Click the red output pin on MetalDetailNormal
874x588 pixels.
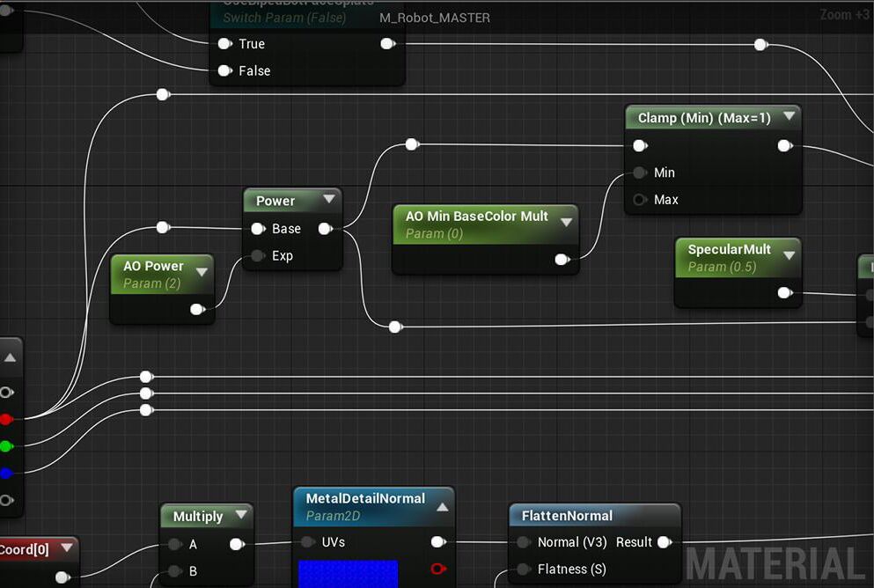coord(438,570)
